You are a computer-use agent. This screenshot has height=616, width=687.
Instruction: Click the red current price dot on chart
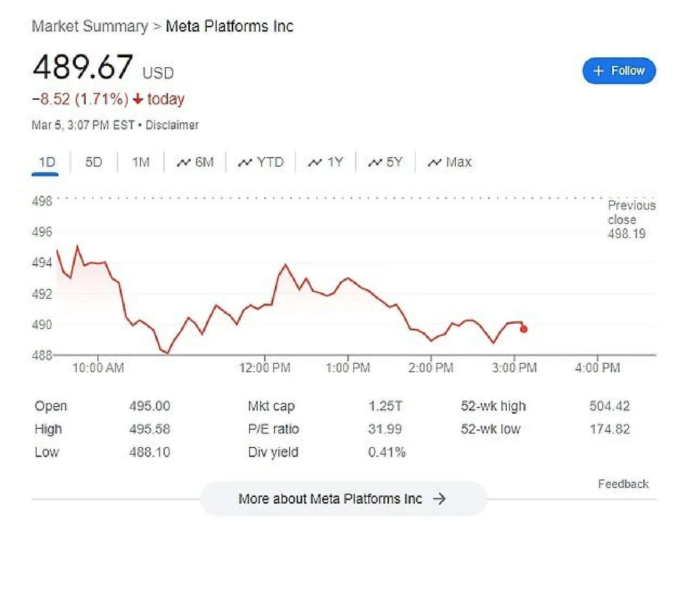point(524,329)
